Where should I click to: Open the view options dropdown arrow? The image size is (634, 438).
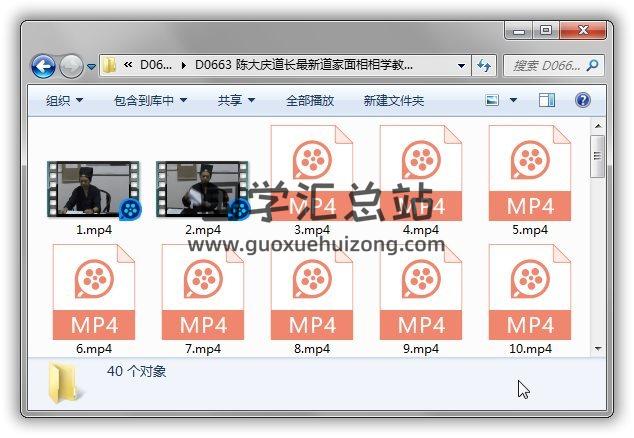pos(513,100)
